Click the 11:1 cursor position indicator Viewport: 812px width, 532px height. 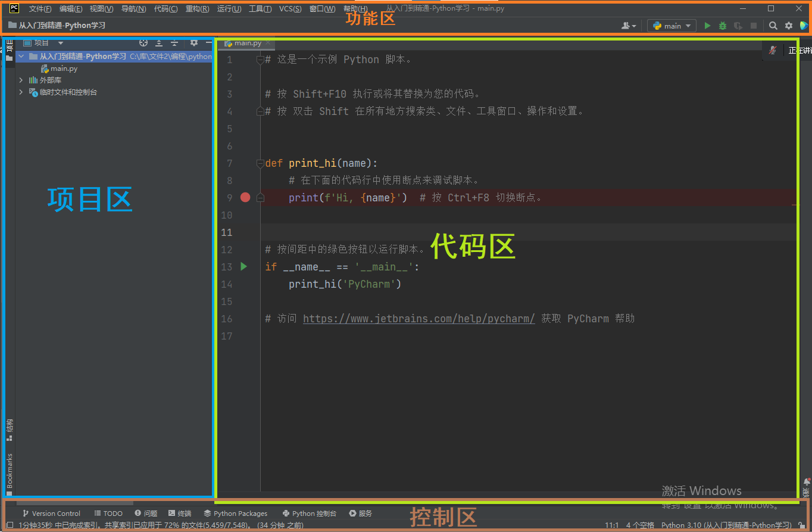pyautogui.click(x=612, y=525)
